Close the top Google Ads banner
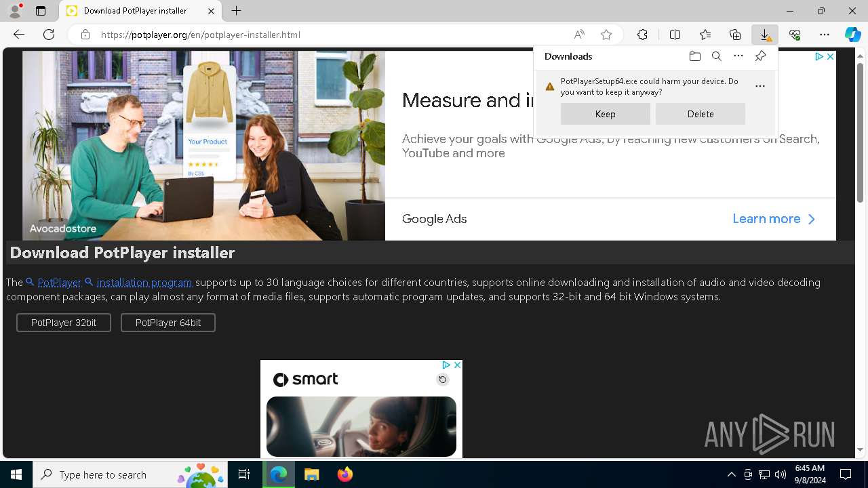Image resolution: width=868 pixels, height=488 pixels. click(830, 57)
